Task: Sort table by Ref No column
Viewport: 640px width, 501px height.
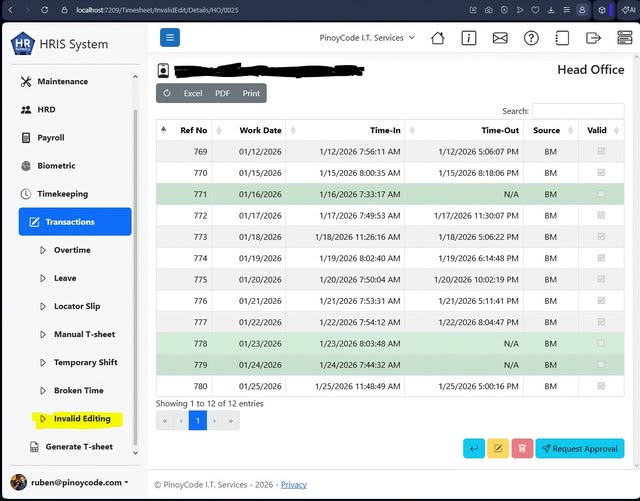Action: [x=184, y=130]
